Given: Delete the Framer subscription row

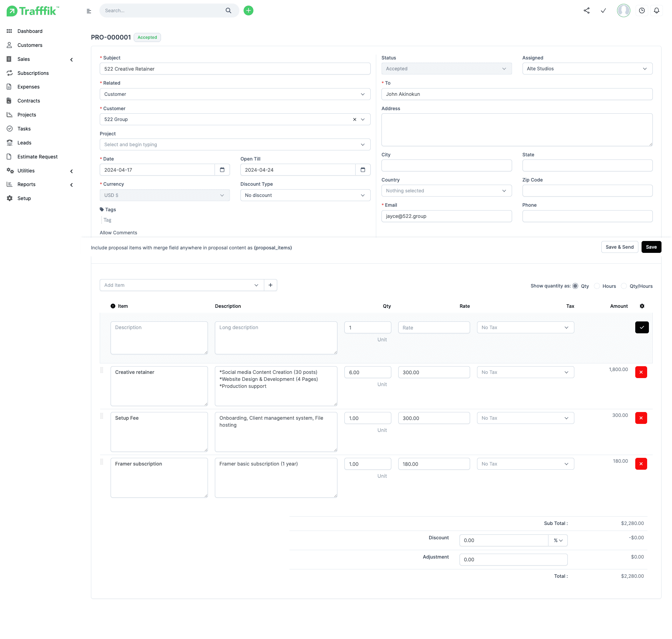Looking at the screenshot, I should pyautogui.click(x=641, y=464).
